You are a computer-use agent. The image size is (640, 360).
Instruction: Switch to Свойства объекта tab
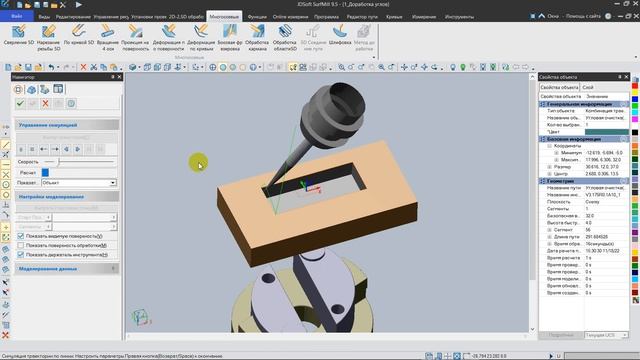(559, 87)
